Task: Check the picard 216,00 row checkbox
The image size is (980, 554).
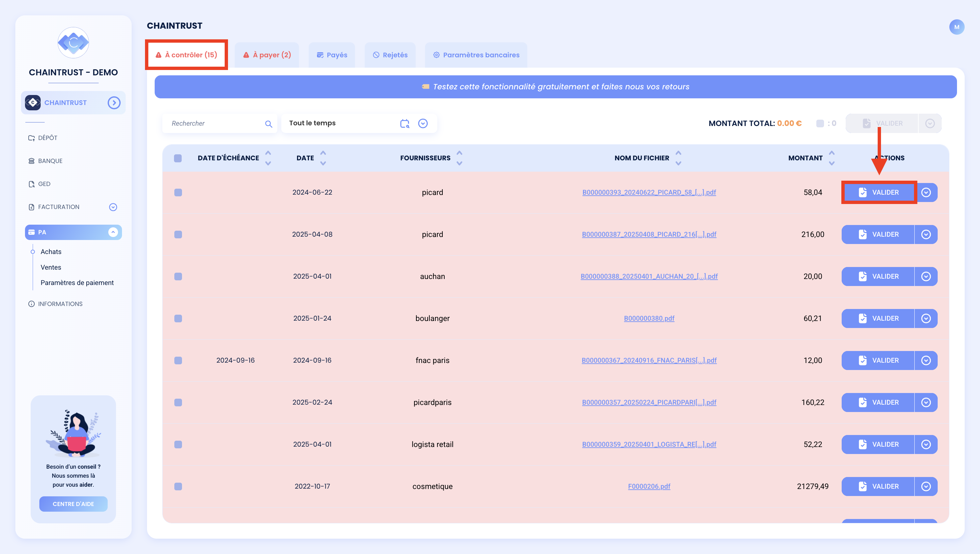Action: (178, 234)
